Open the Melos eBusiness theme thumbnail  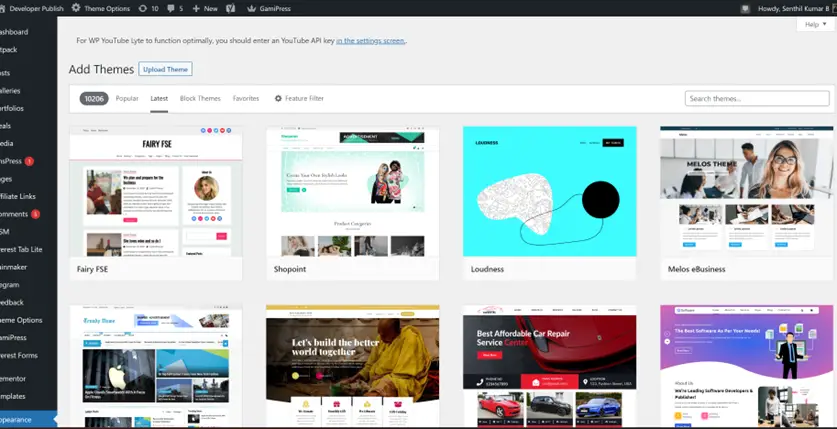(x=747, y=192)
